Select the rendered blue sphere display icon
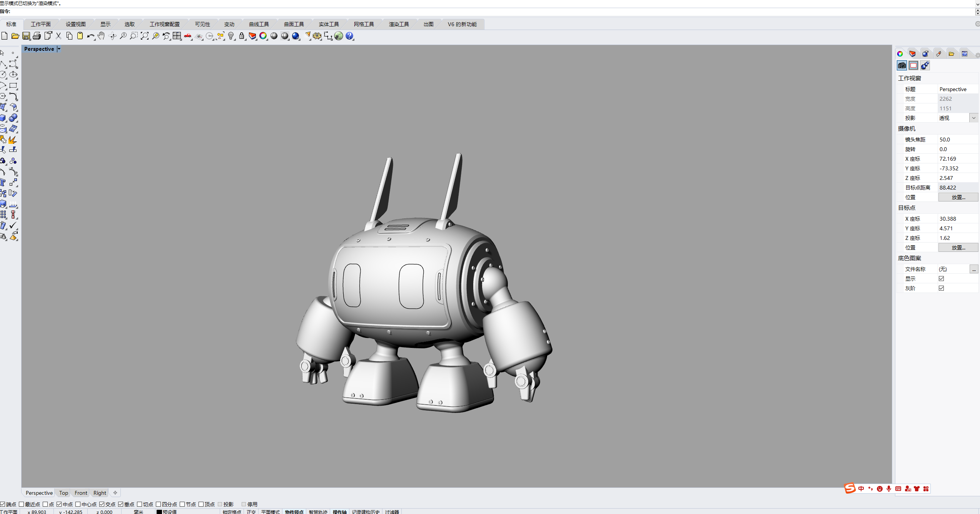This screenshot has height=514, width=980. [x=296, y=36]
